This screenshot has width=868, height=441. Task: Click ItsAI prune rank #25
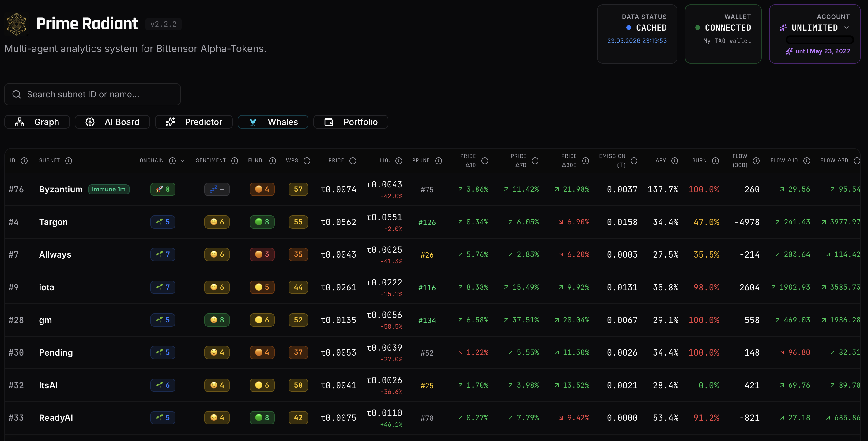pyautogui.click(x=427, y=385)
